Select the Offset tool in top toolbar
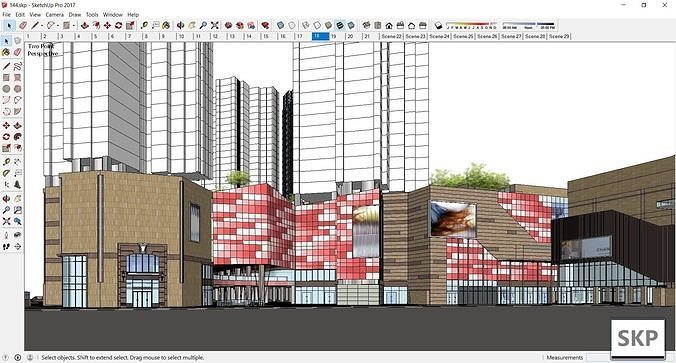The width and height of the screenshot is (676, 363). [x=96, y=25]
